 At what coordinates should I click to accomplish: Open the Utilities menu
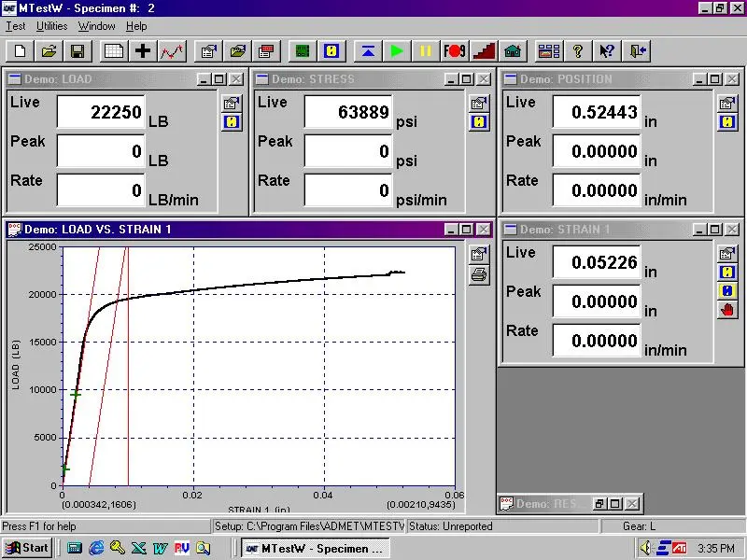pos(52,26)
